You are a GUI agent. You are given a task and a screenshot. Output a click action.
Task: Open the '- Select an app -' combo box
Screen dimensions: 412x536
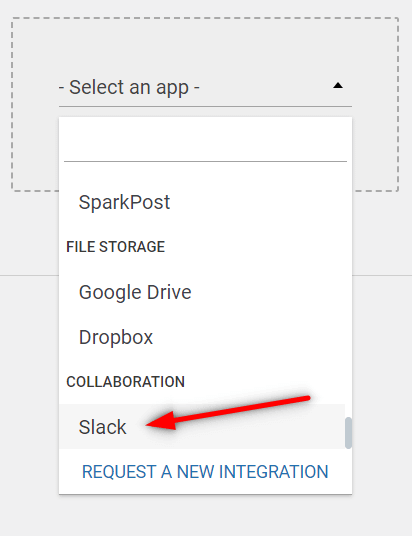pyautogui.click(x=205, y=87)
